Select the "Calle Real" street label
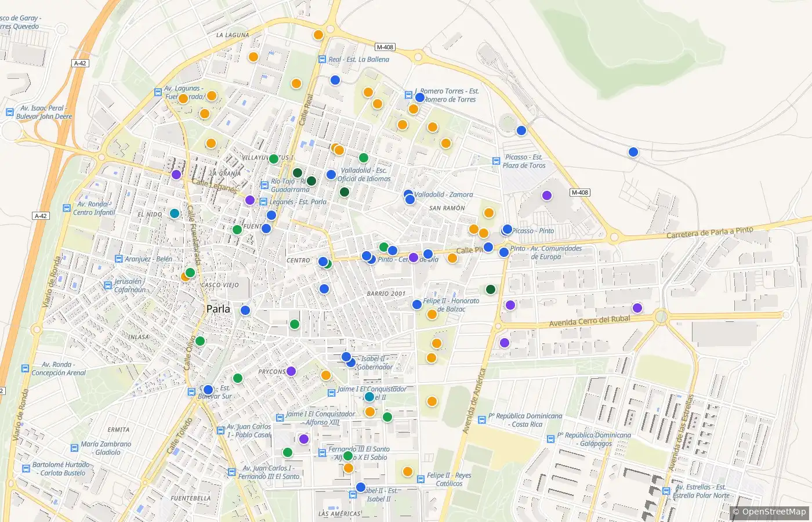The height and width of the screenshot is (522, 812). (305, 110)
